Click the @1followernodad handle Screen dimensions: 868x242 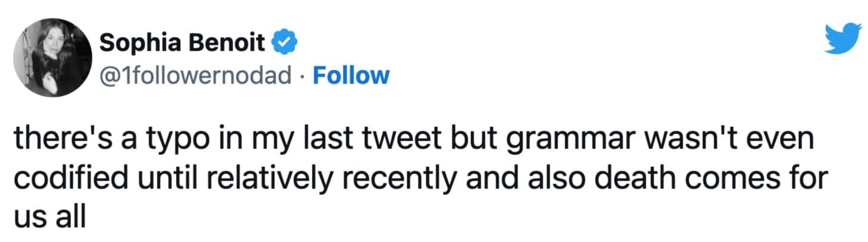click(196, 76)
